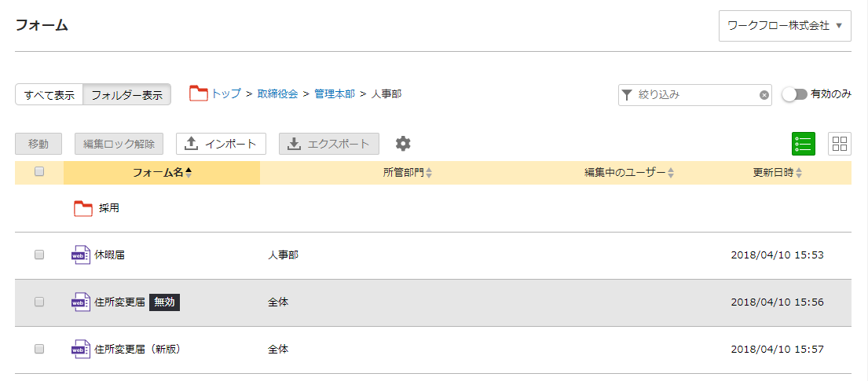Click the settings gear icon

point(403,144)
